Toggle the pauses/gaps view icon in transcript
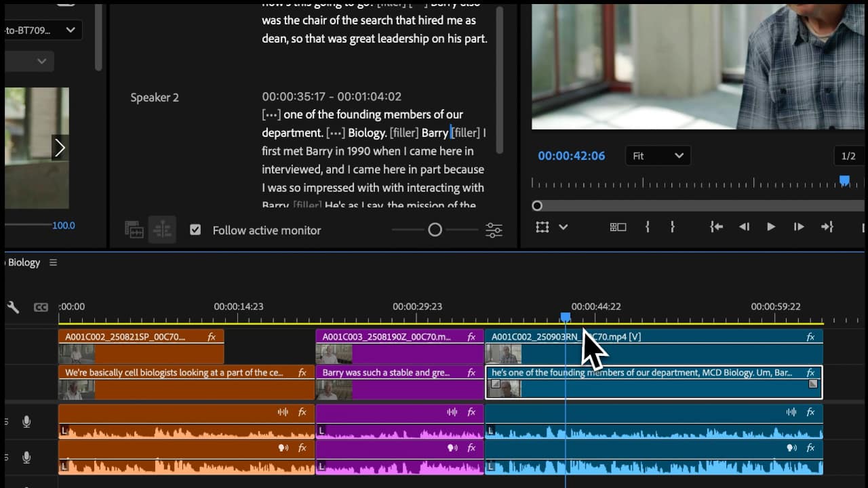The image size is (868, 488). 162,230
